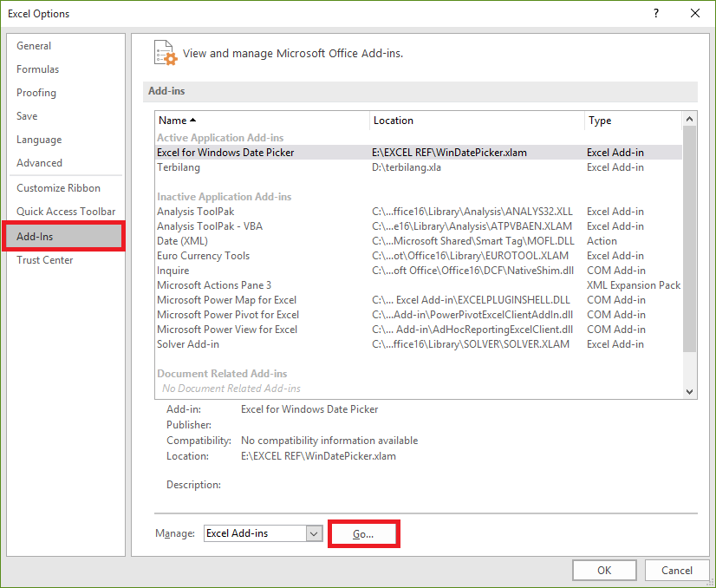Click the list scroll down arrow
The width and height of the screenshot is (716, 588).
(689, 391)
